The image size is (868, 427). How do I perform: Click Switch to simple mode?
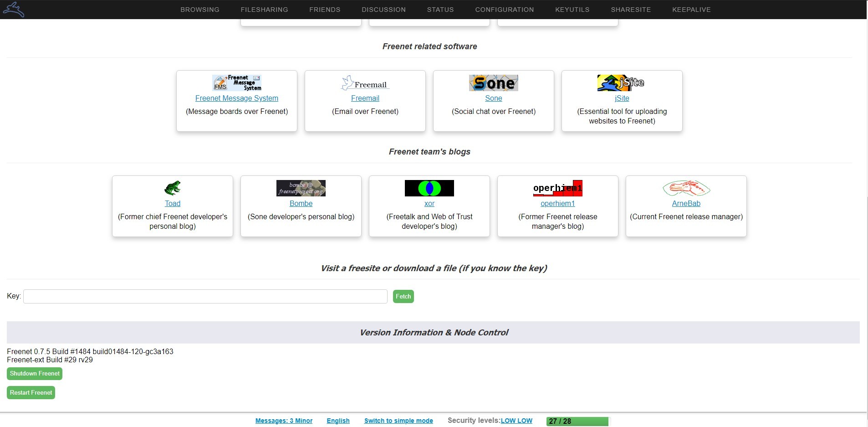pyautogui.click(x=398, y=421)
